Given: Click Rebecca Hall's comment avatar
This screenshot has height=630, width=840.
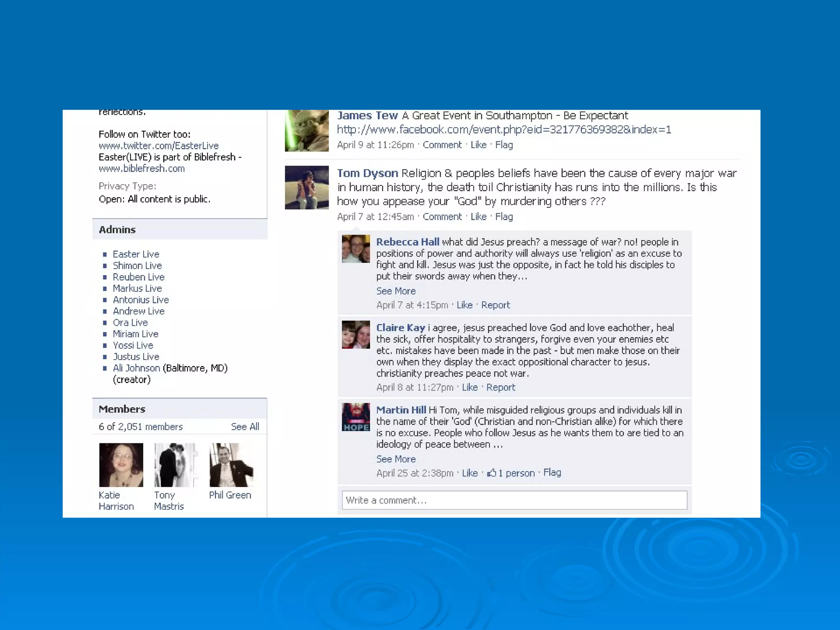Looking at the screenshot, I should [356, 249].
